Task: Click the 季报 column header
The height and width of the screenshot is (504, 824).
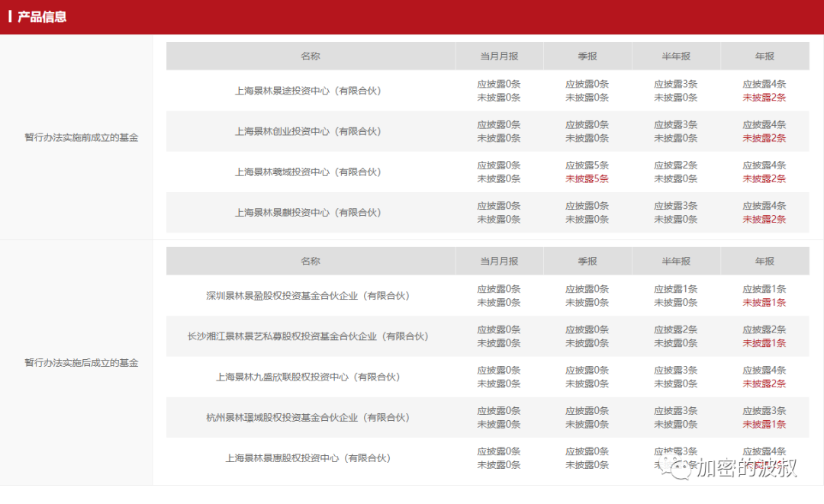Action: tap(588, 56)
